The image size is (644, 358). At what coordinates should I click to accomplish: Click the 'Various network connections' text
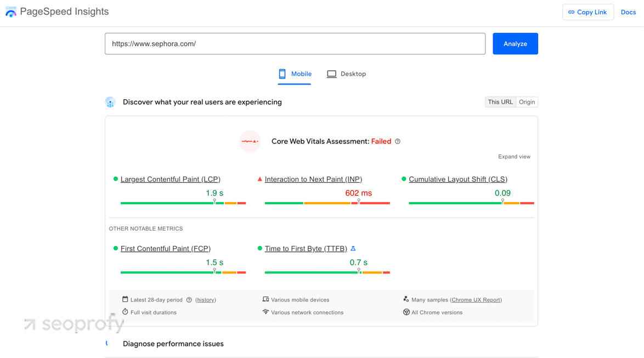tap(307, 312)
